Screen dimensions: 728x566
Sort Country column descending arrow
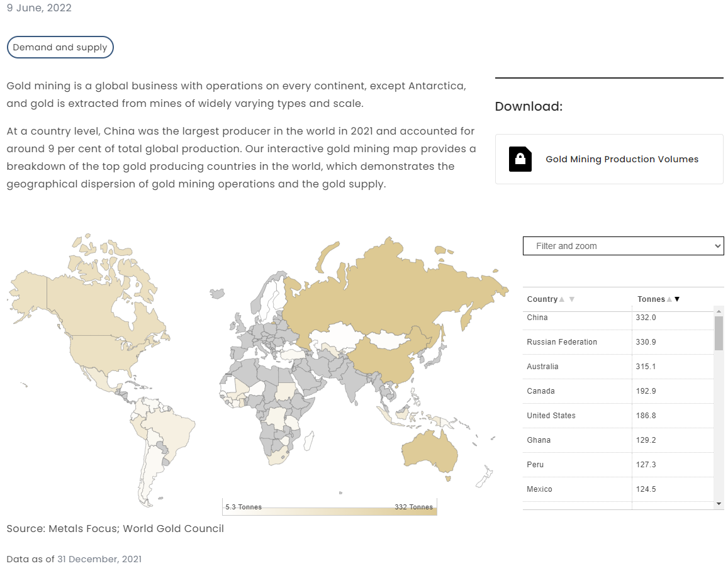572,299
